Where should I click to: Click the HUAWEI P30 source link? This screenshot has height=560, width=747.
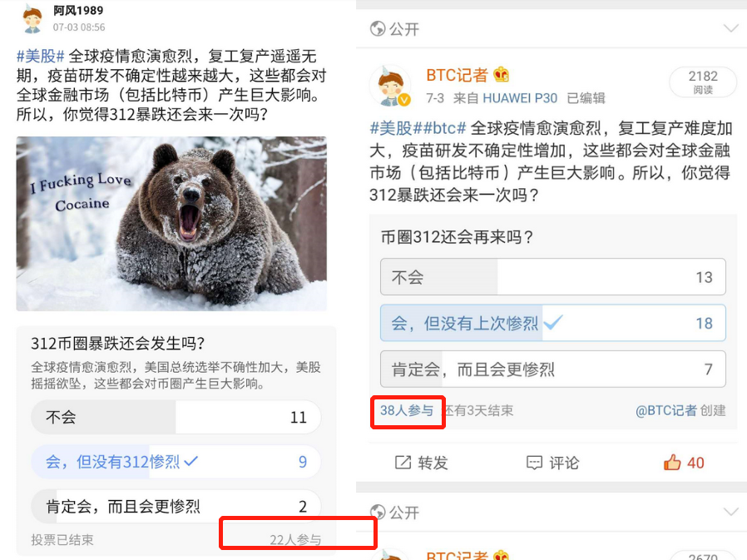[520, 98]
